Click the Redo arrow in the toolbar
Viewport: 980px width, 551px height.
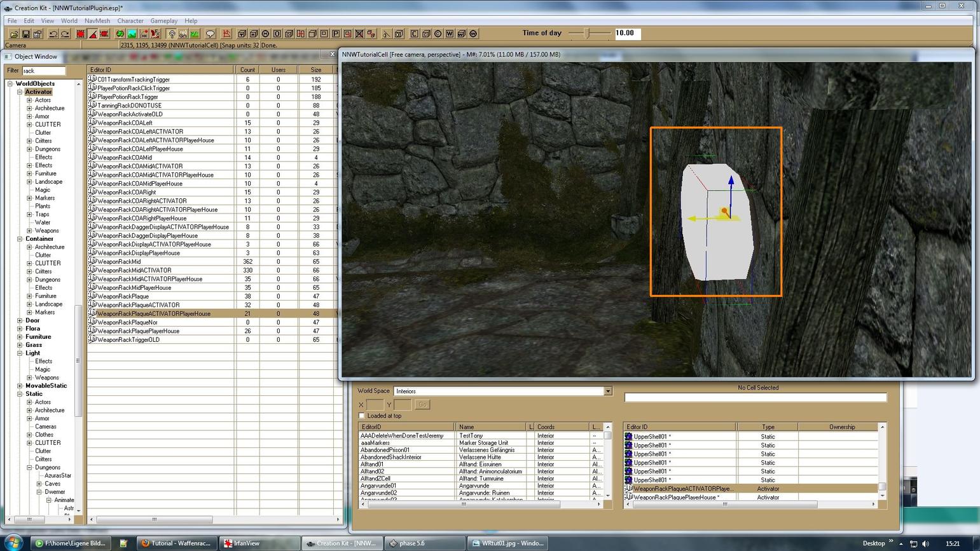click(65, 34)
